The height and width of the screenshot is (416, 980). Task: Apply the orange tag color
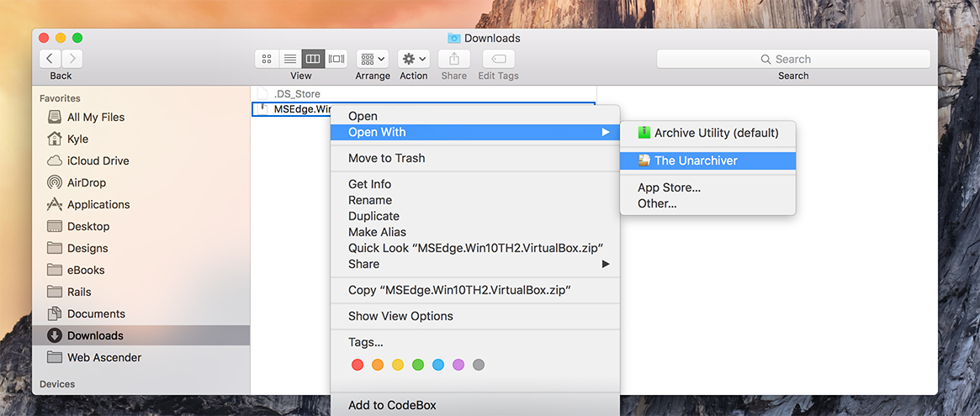pos(378,365)
